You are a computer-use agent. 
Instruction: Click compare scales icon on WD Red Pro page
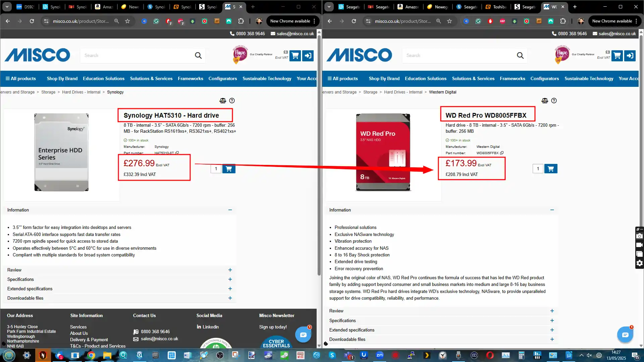(545, 101)
